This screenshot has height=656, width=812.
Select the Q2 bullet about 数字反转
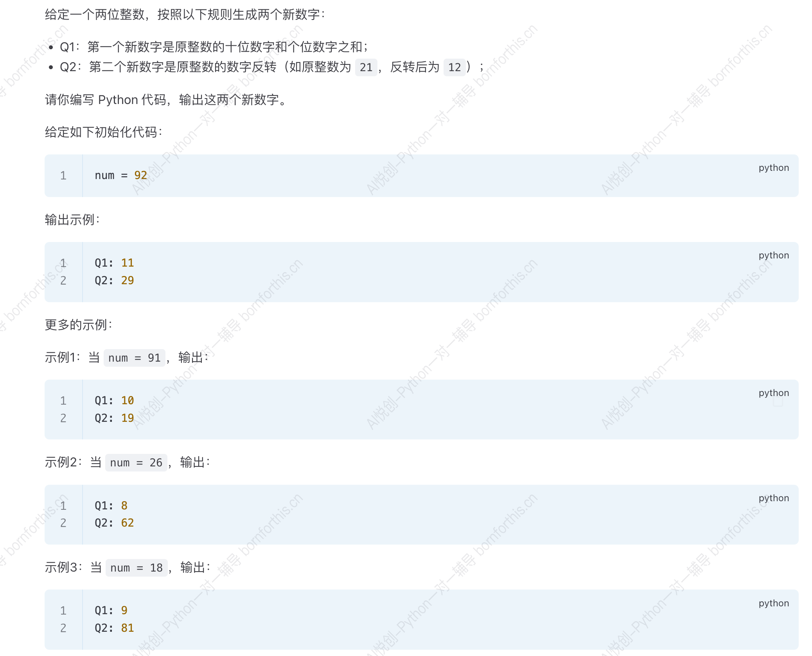click(272, 67)
